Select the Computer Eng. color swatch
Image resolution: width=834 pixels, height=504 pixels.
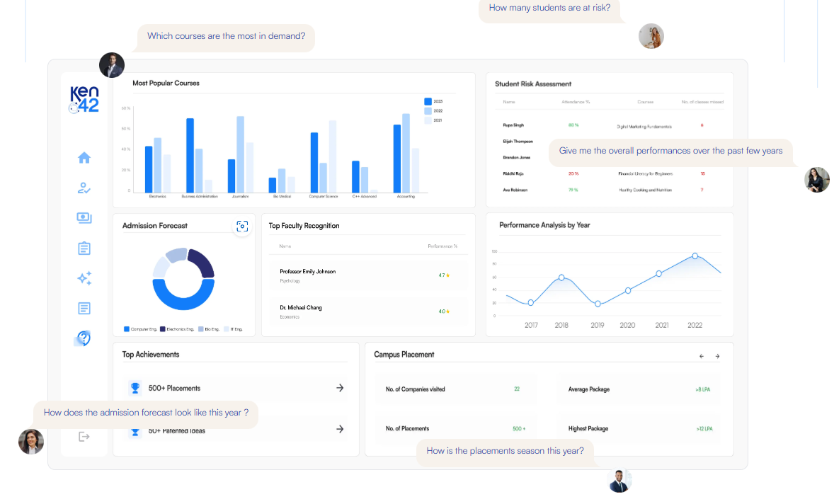(126, 328)
